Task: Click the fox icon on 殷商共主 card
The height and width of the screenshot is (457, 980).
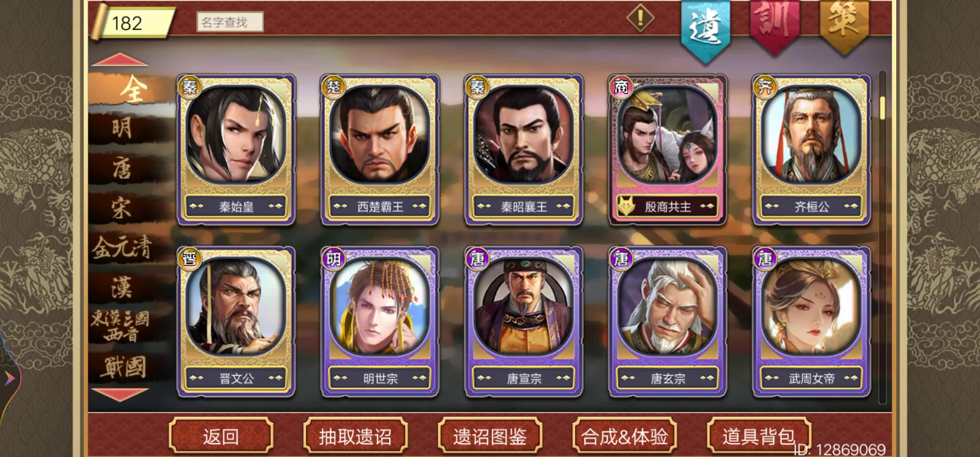Action: click(x=626, y=206)
